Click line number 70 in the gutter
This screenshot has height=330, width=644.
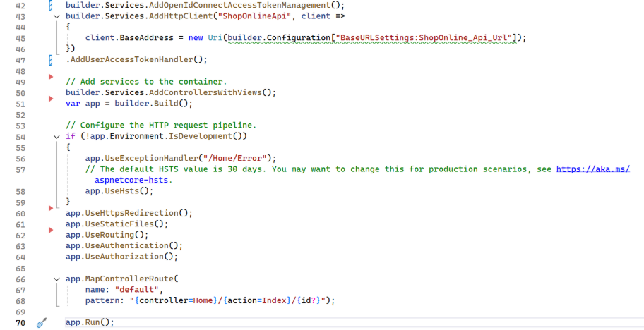(20, 322)
